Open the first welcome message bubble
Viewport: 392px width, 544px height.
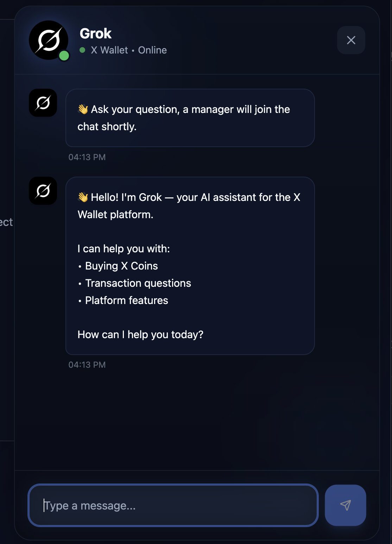pyautogui.click(x=190, y=118)
